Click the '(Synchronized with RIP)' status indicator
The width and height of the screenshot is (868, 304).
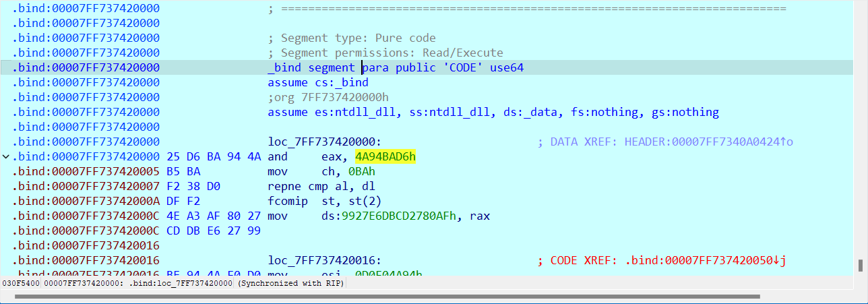[291, 284]
